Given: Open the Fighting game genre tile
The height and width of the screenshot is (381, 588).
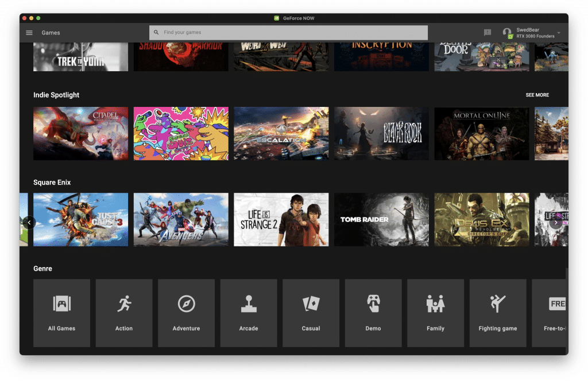Looking at the screenshot, I should click(x=498, y=313).
